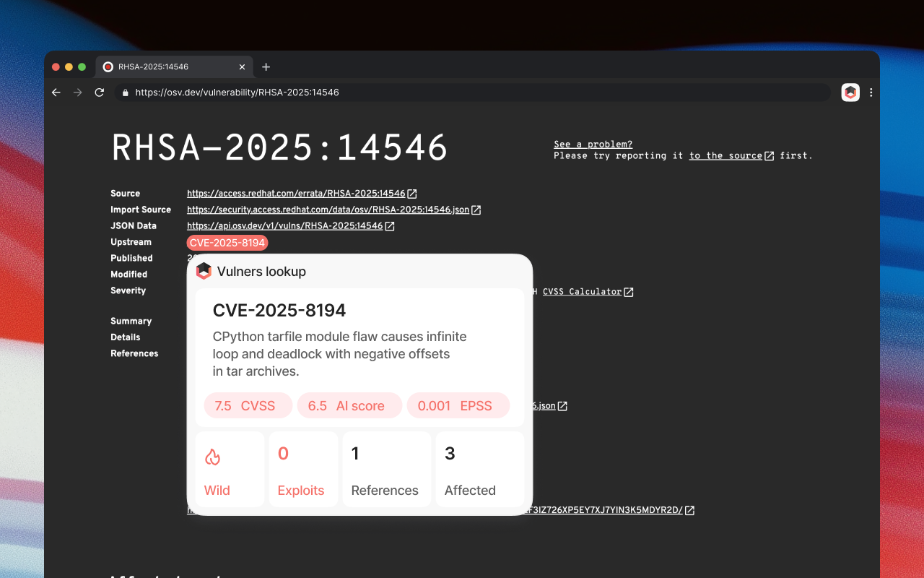Click the 3 Affected card

point(480,469)
